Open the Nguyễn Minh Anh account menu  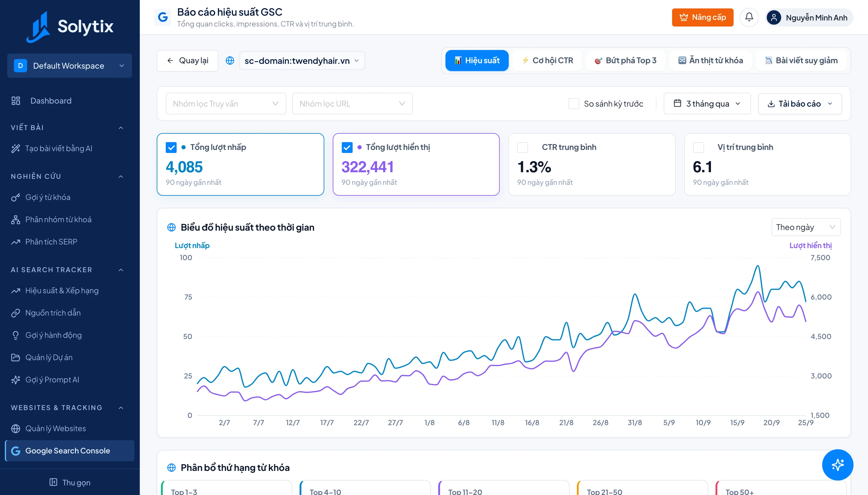809,17
